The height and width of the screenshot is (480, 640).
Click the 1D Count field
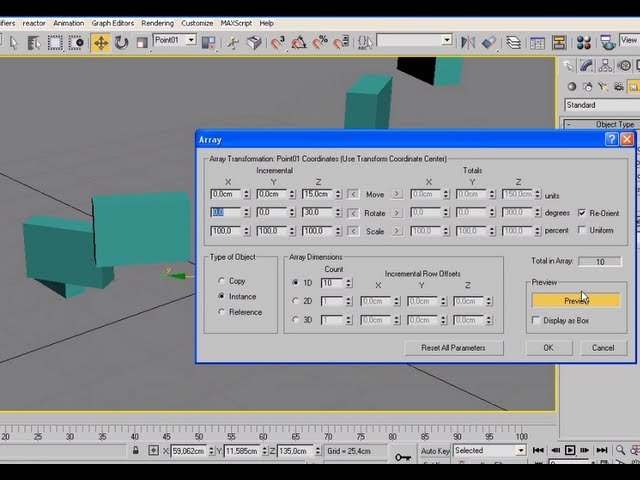click(x=332, y=283)
